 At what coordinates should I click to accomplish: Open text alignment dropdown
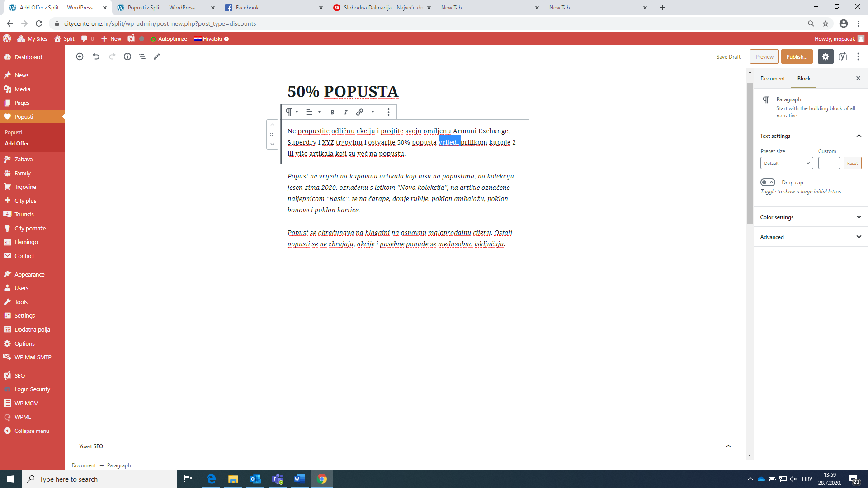point(313,112)
